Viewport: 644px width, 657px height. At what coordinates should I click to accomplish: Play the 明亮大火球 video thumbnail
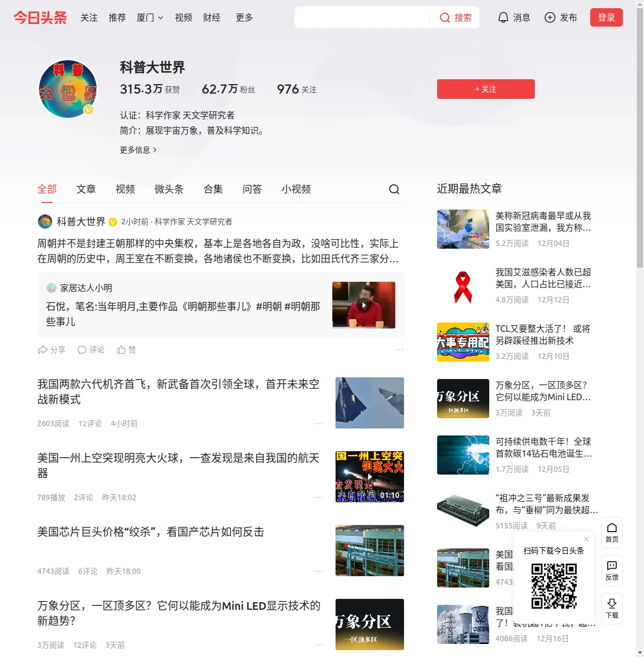point(370,477)
